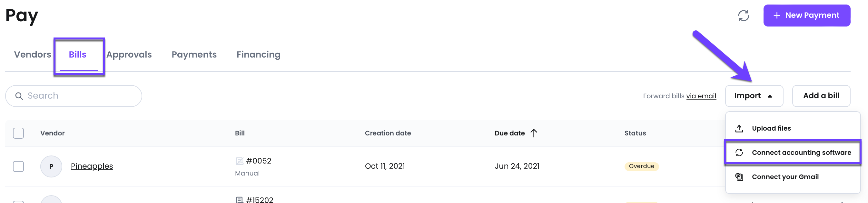The width and height of the screenshot is (868, 203).
Task: Check the Pineapples bill row checkbox
Action: (18, 166)
